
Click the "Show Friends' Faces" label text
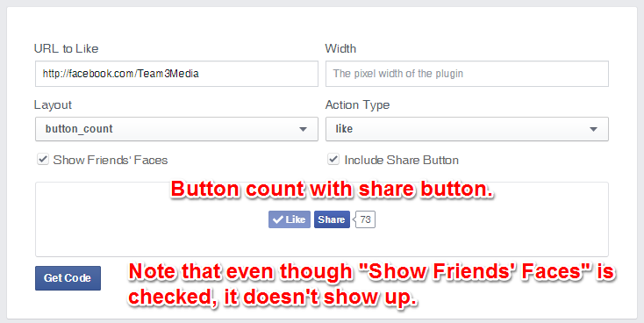pyautogui.click(x=111, y=160)
